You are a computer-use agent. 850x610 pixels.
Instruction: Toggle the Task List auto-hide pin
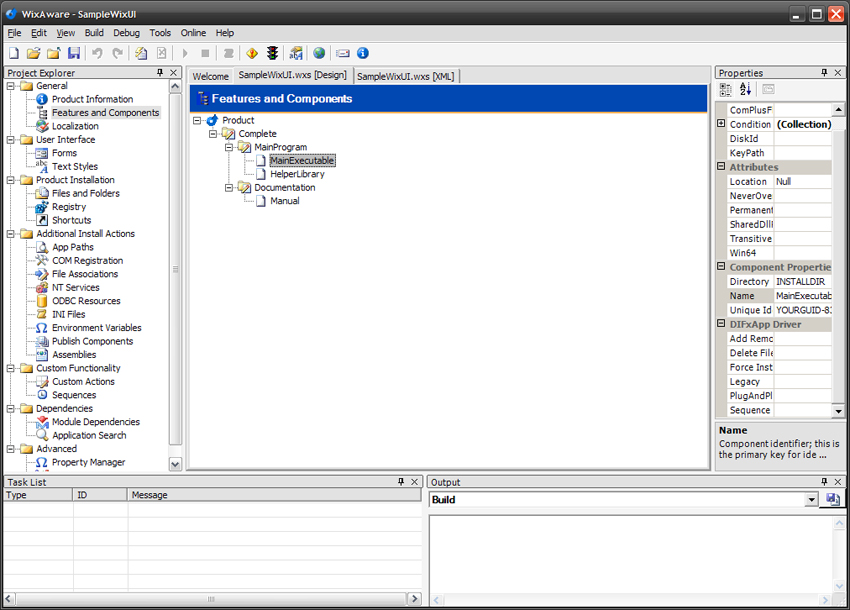click(x=401, y=482)
